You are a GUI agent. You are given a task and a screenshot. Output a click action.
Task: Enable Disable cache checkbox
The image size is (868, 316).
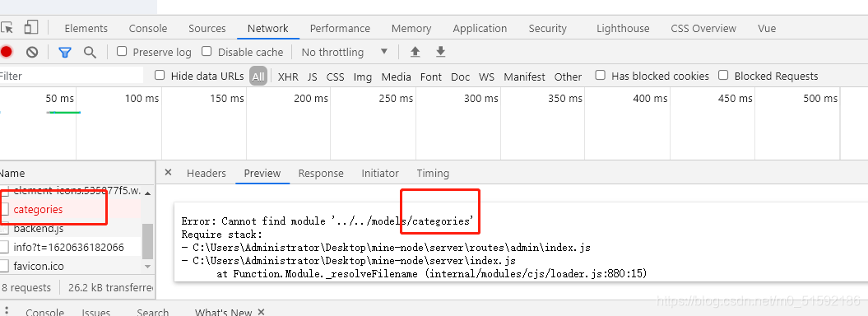(207, 52)
